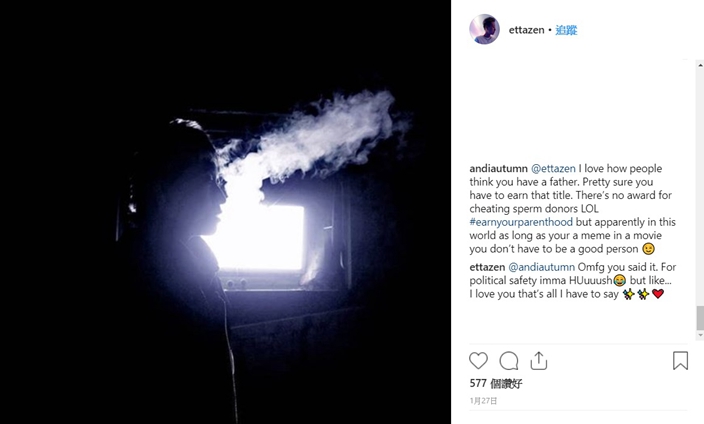Save the post with the bookmark icon

click(x=680, y=361)
